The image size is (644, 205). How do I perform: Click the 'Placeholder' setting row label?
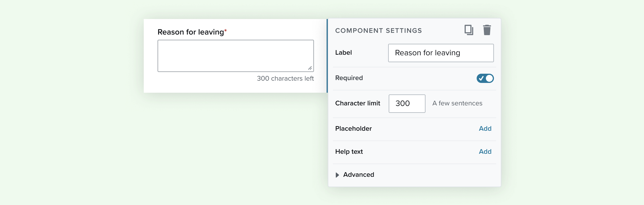[x=353, y=128]
